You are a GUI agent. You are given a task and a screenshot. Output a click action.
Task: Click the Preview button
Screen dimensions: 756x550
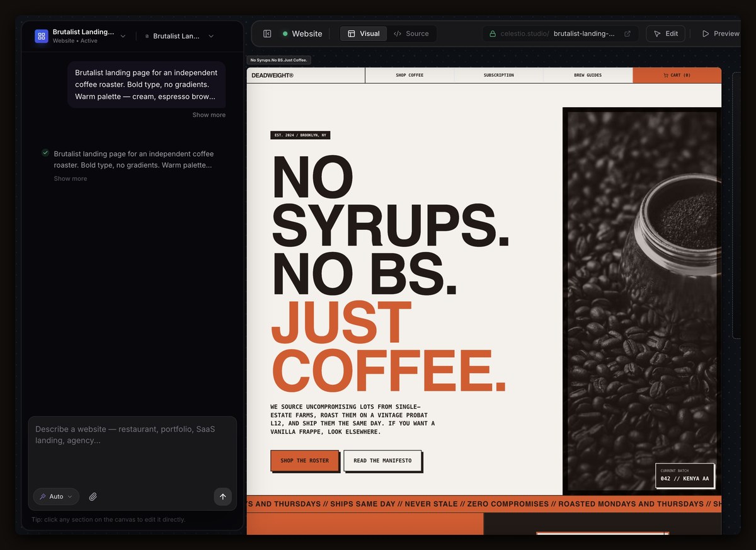point(720,33)
